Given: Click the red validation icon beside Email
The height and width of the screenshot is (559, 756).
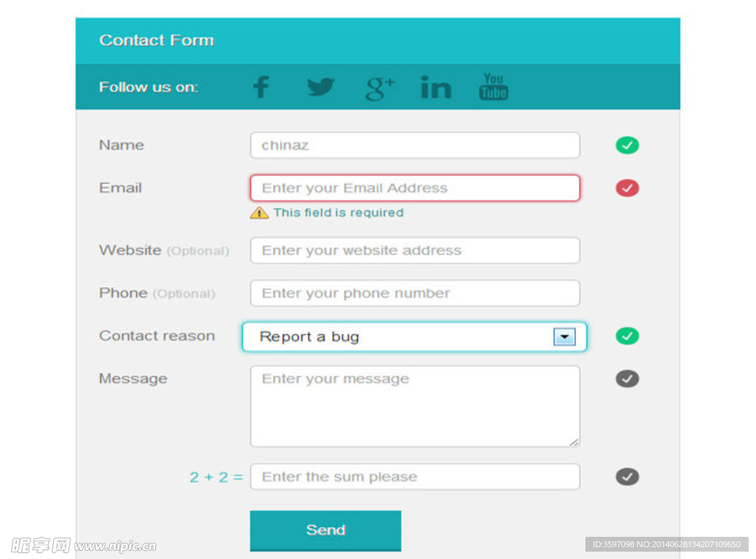Looking at the screenshot, I should tap(628, 188).
